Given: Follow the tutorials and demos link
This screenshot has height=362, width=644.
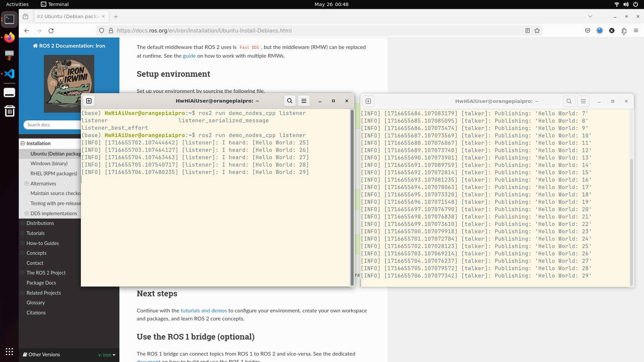Looking at the screenshot, I should [x=204, y=311].
